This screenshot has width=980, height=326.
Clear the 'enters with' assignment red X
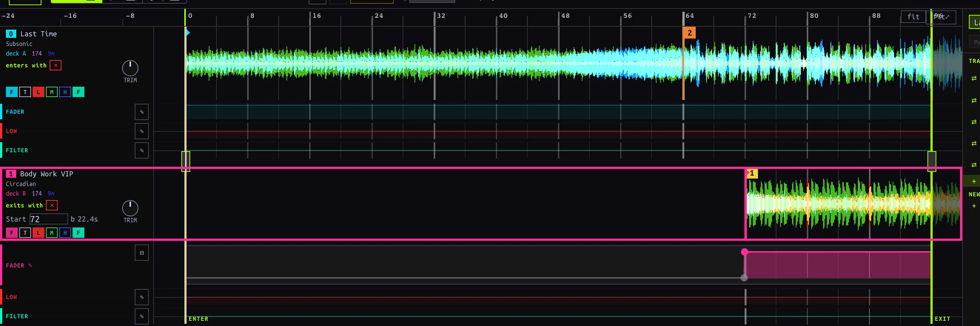(x=56, y=65)
